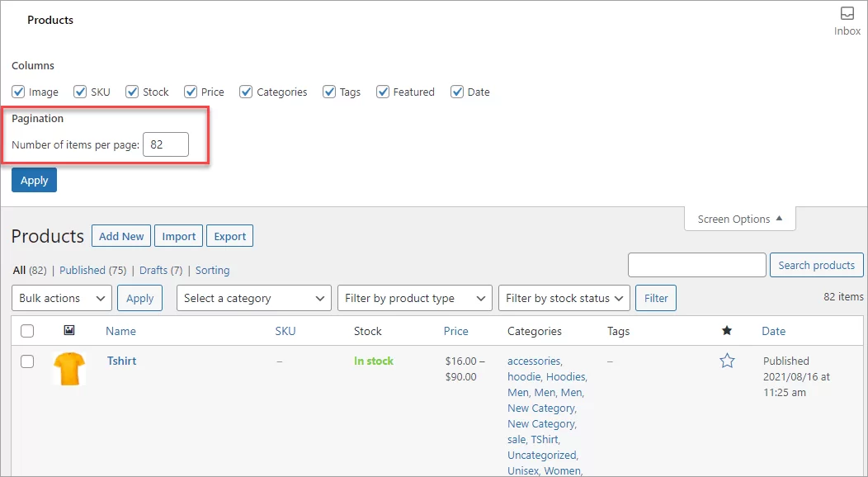Image resolution: width=868 pixels, height=477 pixels.
Task: Click the image column header icon
Action: coord(69,330)
